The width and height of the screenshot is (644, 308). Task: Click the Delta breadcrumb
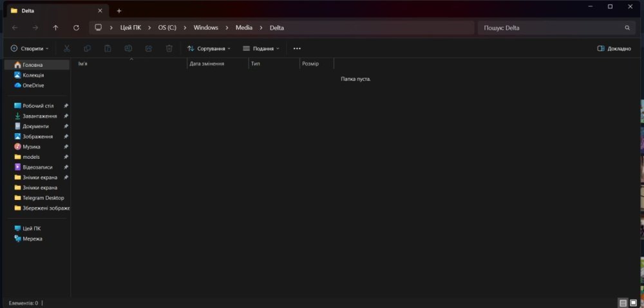(276, 28)
